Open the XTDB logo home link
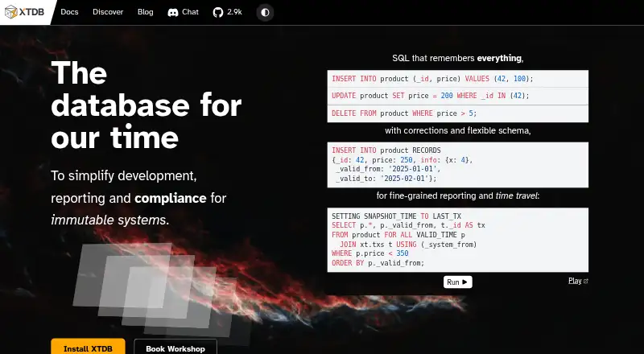 [25, 12]
